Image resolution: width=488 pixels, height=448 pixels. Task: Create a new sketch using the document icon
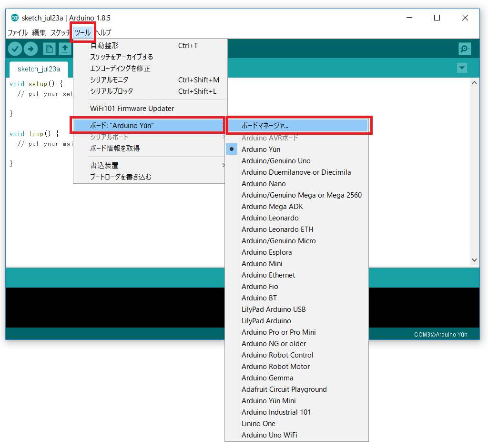[49, 49]
